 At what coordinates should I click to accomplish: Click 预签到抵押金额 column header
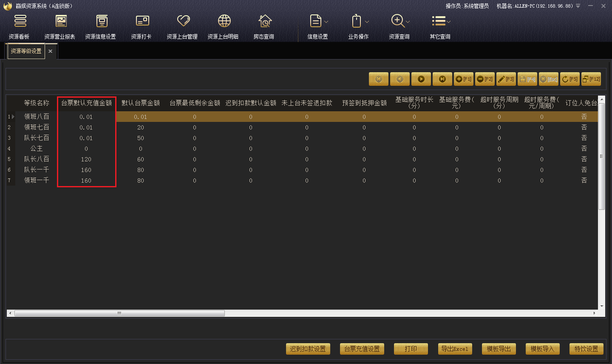tap(364, 103)
